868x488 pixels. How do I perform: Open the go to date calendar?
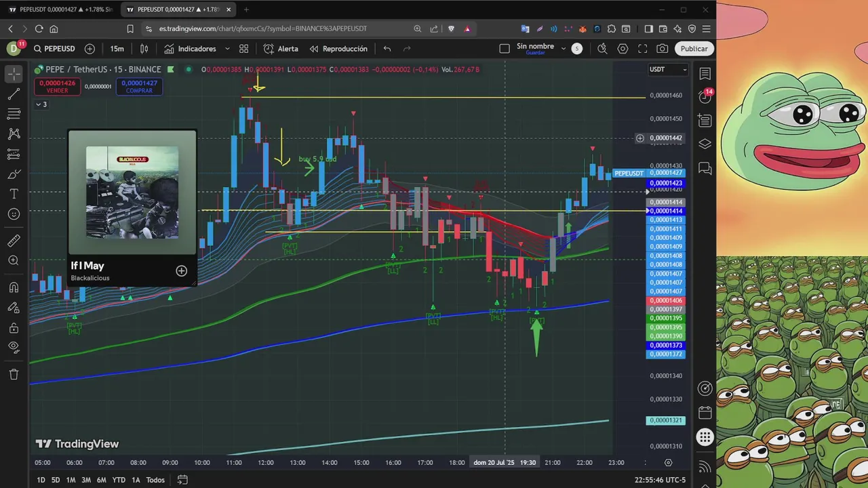click(x=182, y=480)
